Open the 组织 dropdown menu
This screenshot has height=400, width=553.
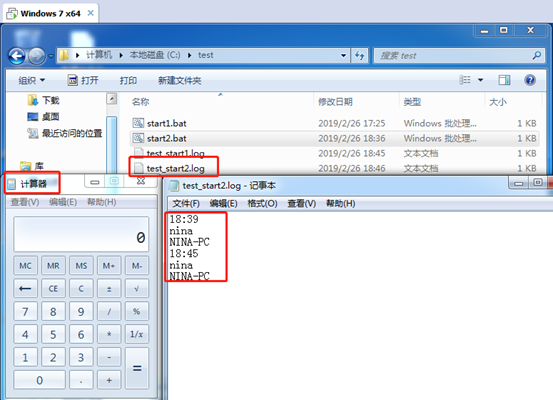(x=31, y=80)
